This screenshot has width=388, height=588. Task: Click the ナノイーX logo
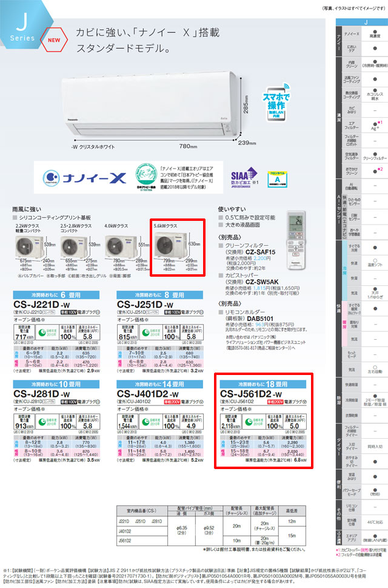[85, 177]
